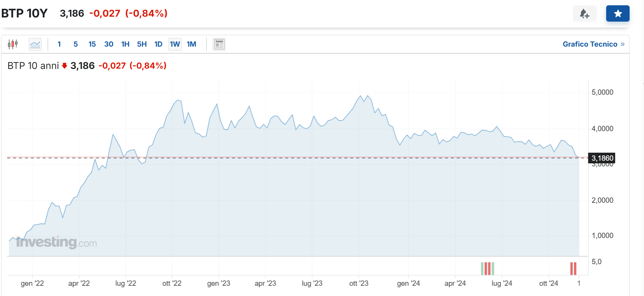Click the 1,0000 y-axis label
644x296 pixels.
(x=602, y=235)
